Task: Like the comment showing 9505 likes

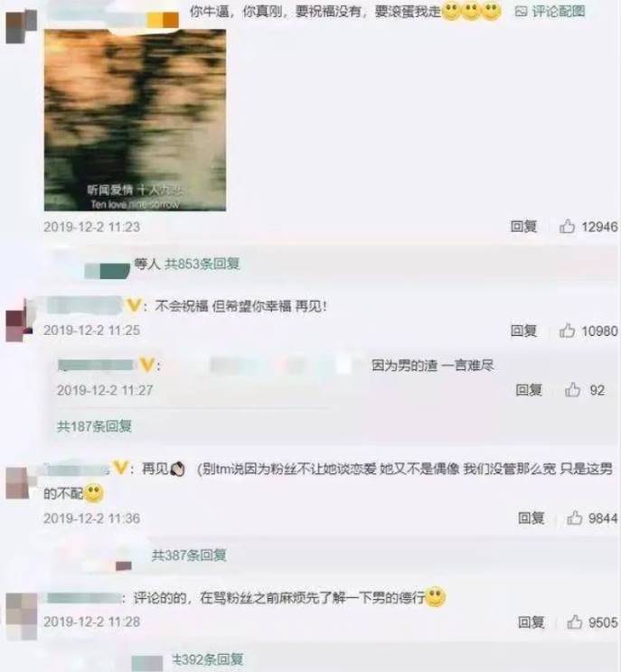Action: [575, 621]
